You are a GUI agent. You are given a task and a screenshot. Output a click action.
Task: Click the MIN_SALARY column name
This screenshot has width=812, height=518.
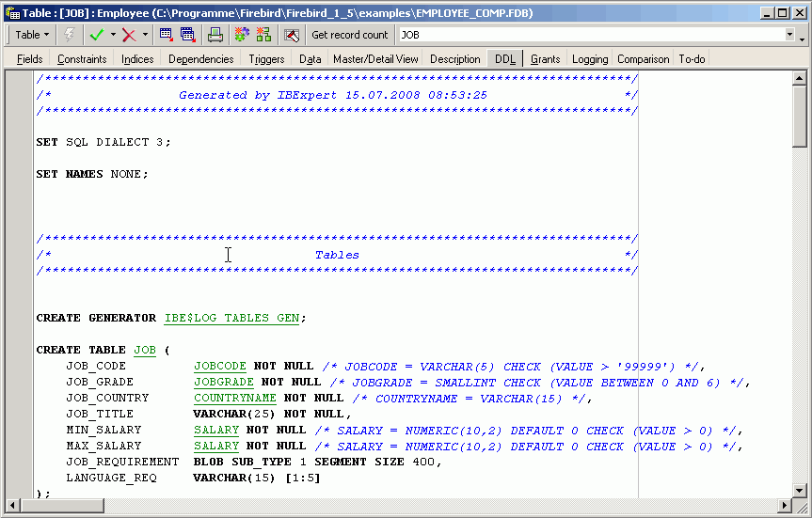[103, 430]
